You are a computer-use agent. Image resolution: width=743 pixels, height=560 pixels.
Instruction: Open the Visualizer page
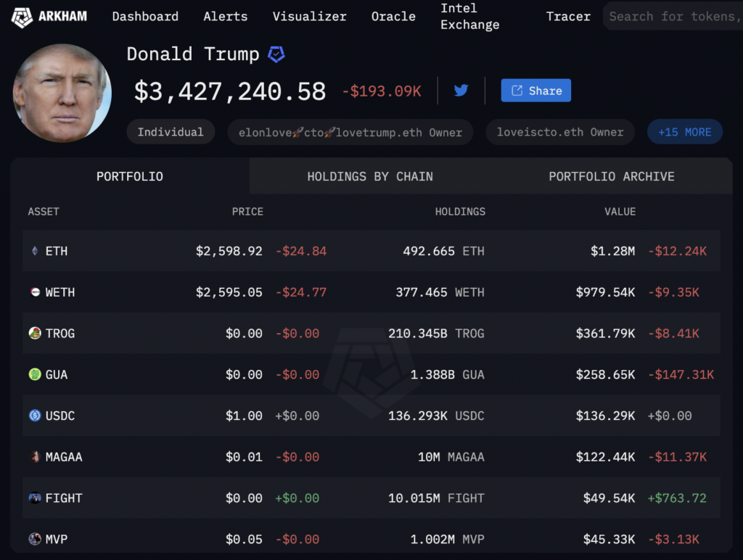[x=309, y=17]
